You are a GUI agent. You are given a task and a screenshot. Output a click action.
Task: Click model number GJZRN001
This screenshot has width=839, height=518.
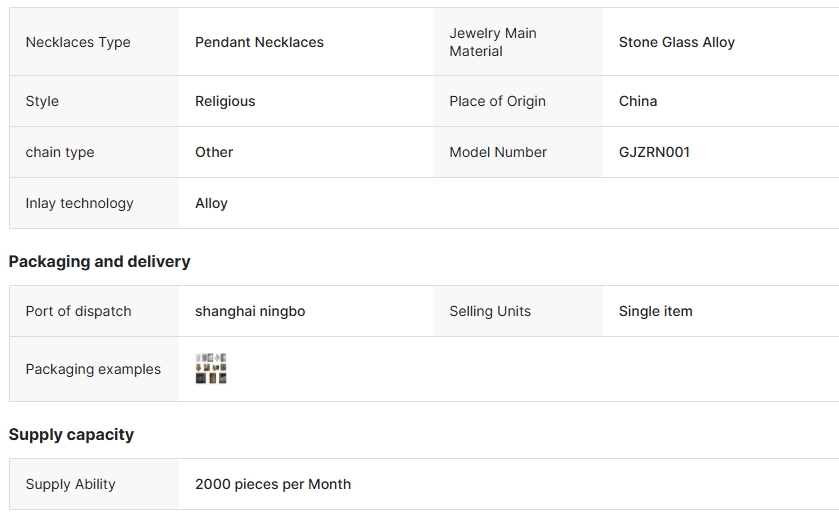[x=654, y=152]
